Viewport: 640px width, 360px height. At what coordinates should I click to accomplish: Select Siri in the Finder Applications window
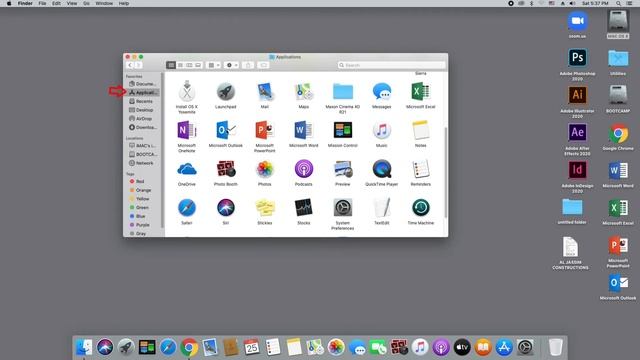tap(226, 209)
